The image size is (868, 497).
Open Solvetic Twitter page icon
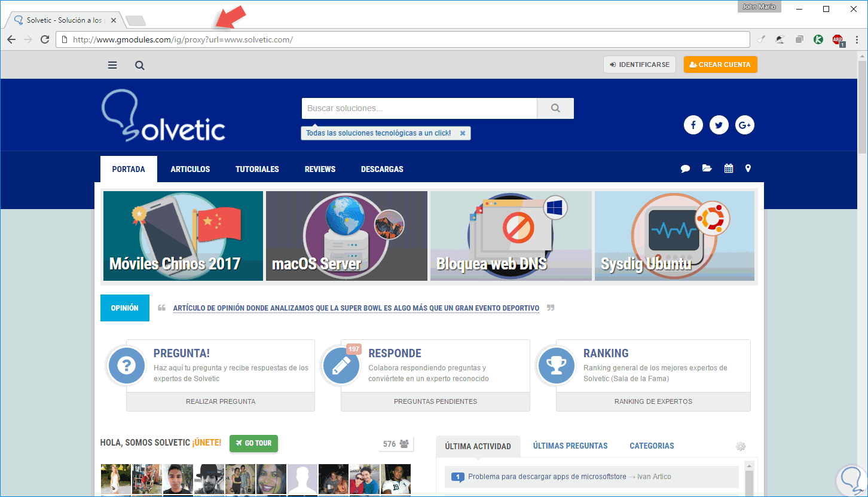719,125
